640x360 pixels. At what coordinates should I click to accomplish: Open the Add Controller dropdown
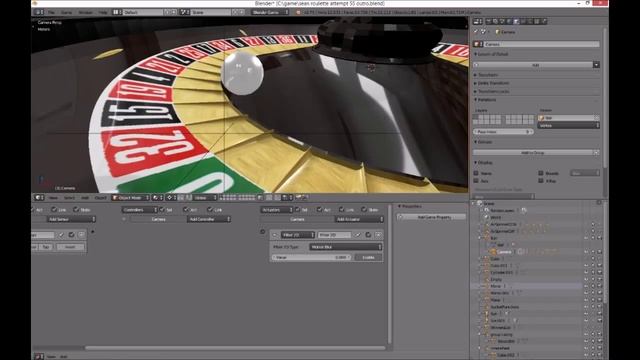pyautogui.click(x=209, y=219)
